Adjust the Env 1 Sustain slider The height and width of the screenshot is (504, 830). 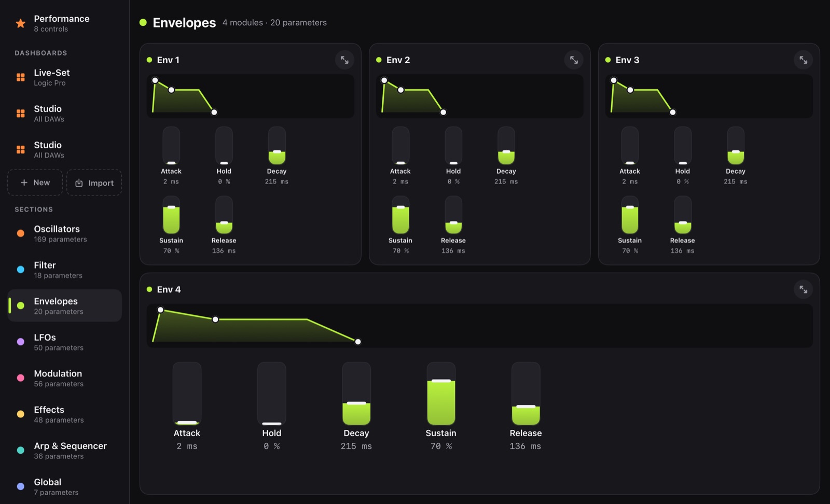(171, 215)
